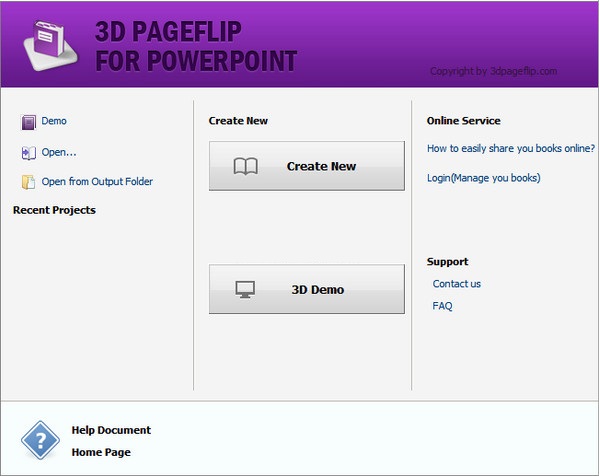Click Login(Manage you books) link
Image resolution: width=599 pixels, height=476 pixels.
click(x=484, y=178)
